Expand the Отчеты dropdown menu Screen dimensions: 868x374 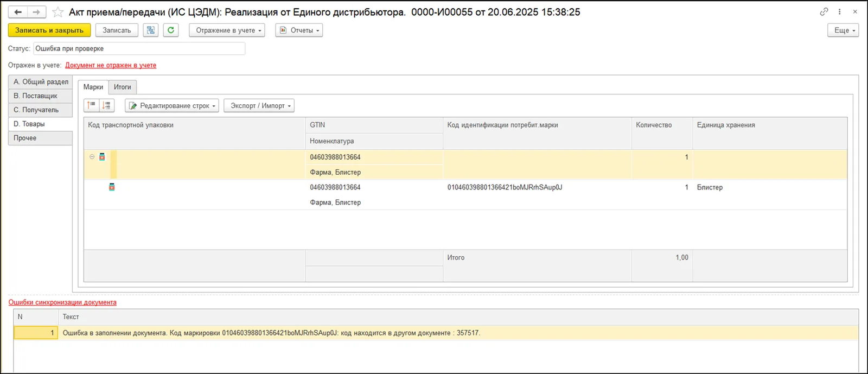pos(299,30)
